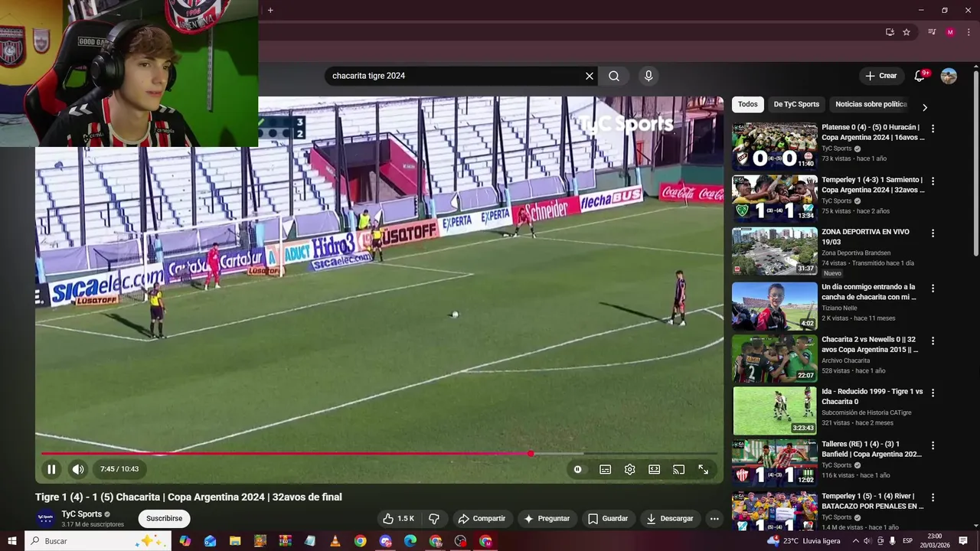Open a new browser tab
Screen dimensions: 980x551
click(270, 10)
